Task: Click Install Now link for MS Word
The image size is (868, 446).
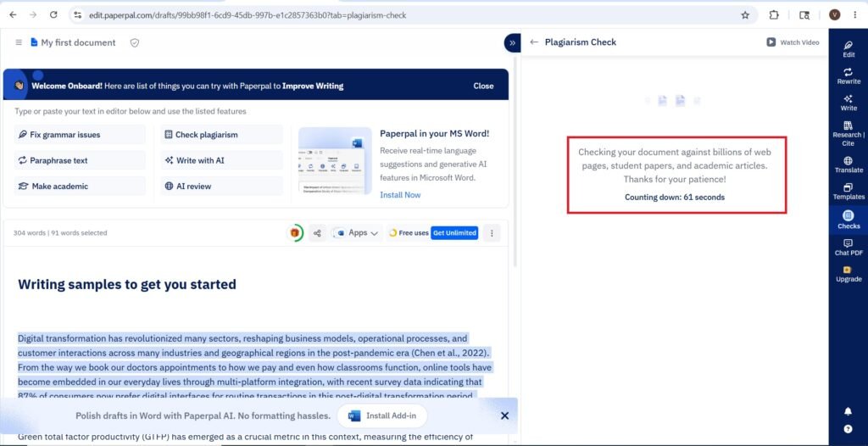Action: (400, 195)
